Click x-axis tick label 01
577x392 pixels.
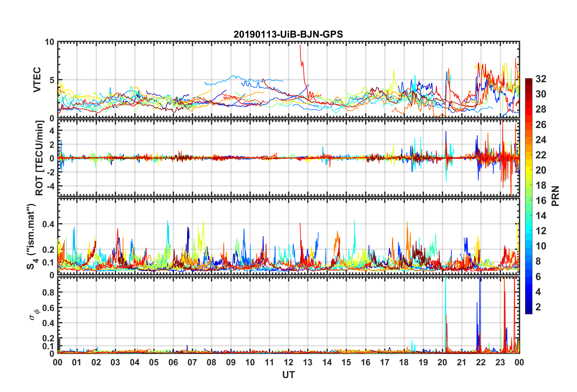pyautogui.click(x=77, y=362)
